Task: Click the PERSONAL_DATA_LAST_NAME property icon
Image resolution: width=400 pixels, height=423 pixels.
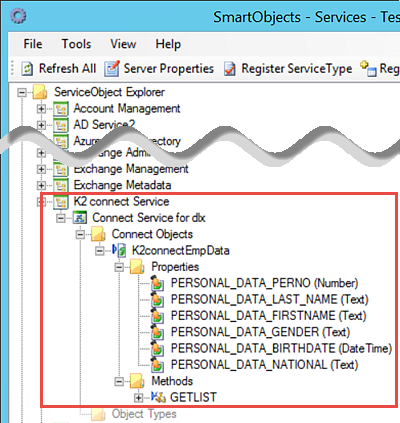Action: (x=157, y=300)
